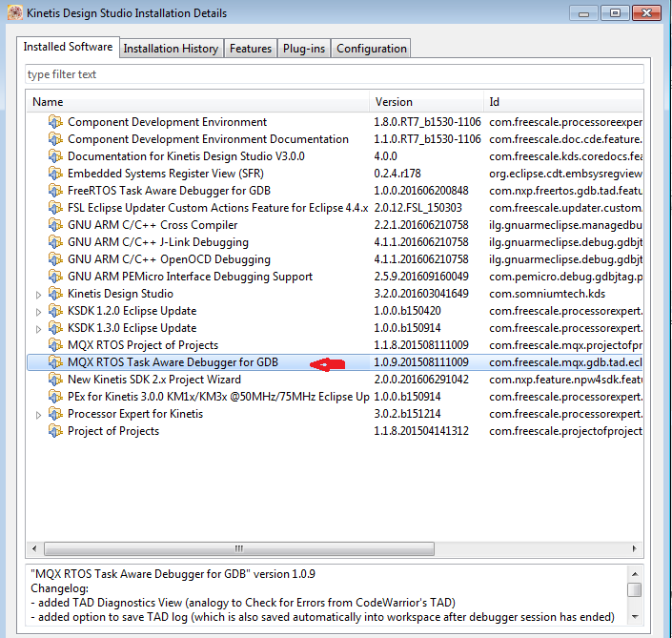Viewport: 672px width, 638px height.
Task: Click version 2.5.9.201609160049
Action: [421, 277]
